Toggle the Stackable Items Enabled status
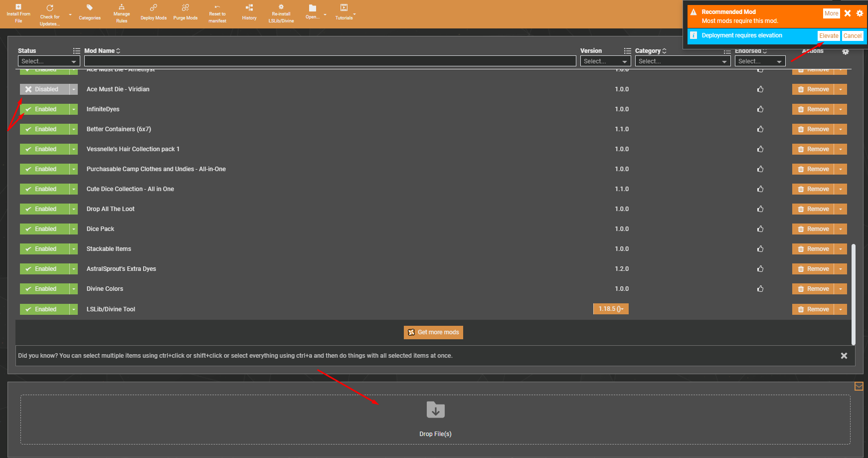The height and width of the screenshot is (458, 868). (45, 249)
